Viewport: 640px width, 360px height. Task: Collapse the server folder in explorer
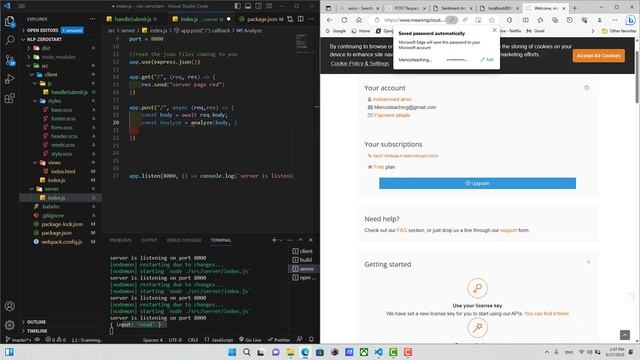[60, 189]
